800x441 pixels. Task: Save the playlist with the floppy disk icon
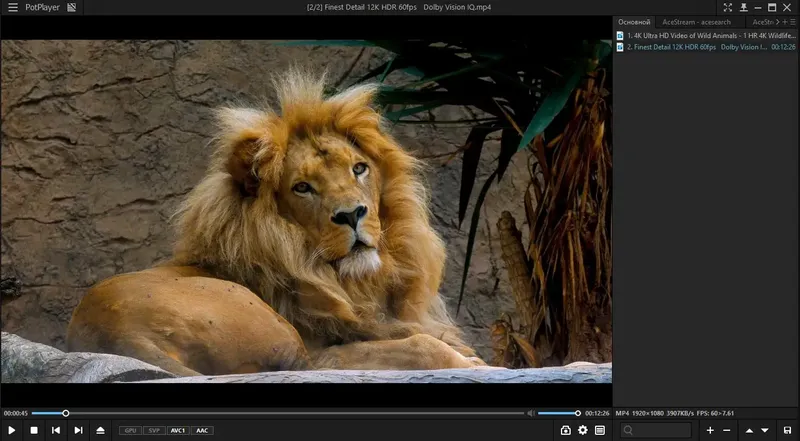click(x=787, y=430)
